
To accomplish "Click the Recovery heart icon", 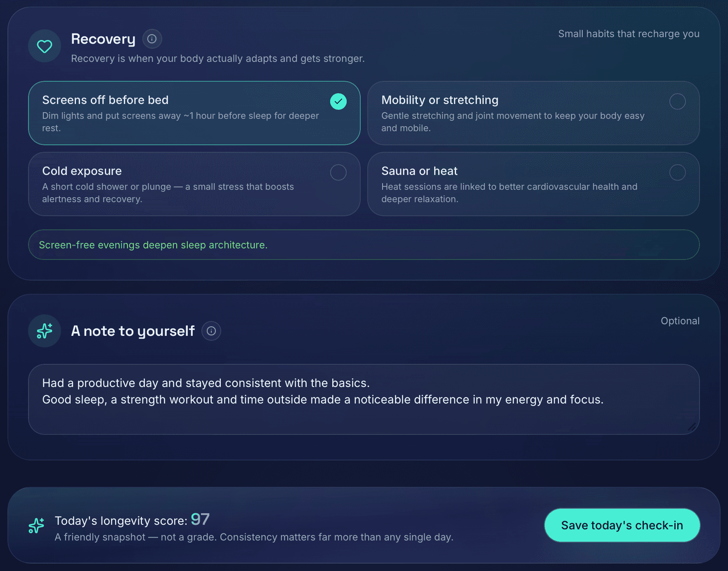I will tap(45, 46).
